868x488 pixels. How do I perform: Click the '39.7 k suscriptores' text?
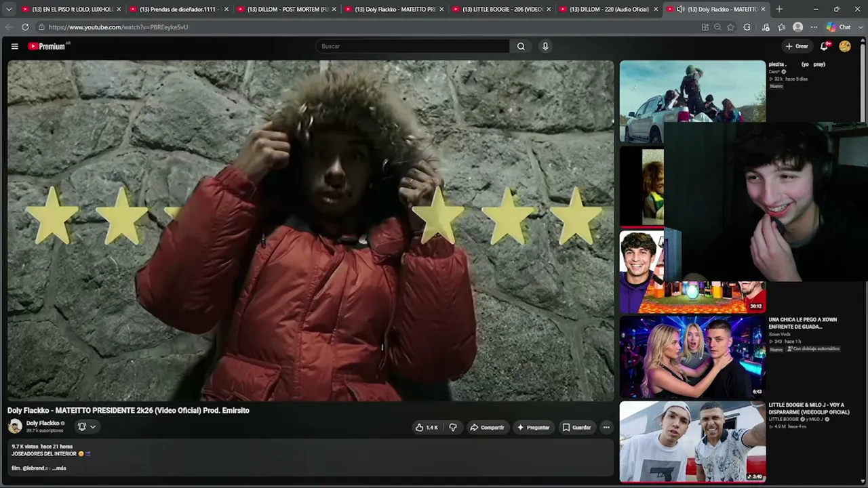pos(45,431)
